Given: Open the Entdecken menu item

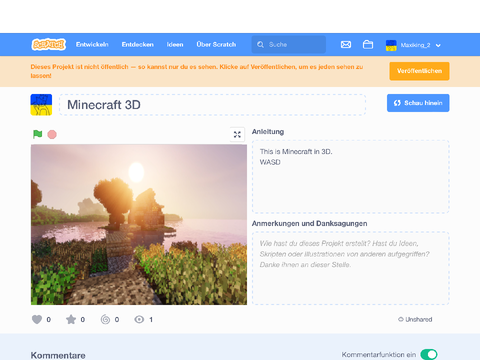Looking at the screenshot, I should coord(137,44).
